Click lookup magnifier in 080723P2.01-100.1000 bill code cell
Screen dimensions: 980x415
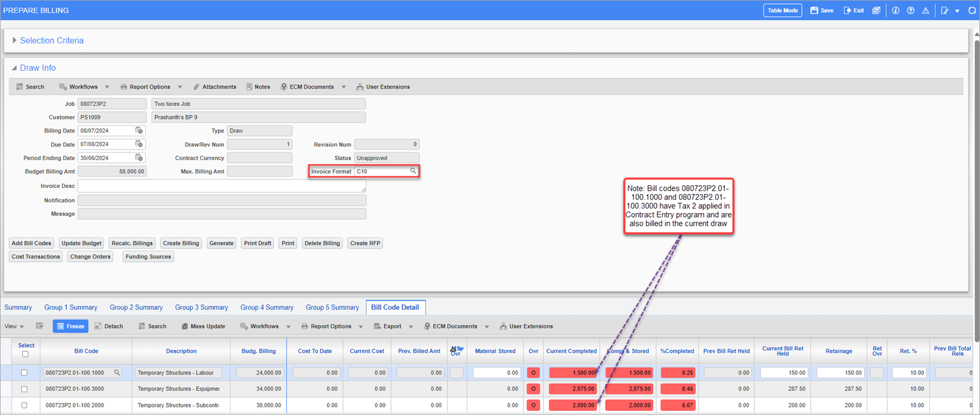(117, 373)
